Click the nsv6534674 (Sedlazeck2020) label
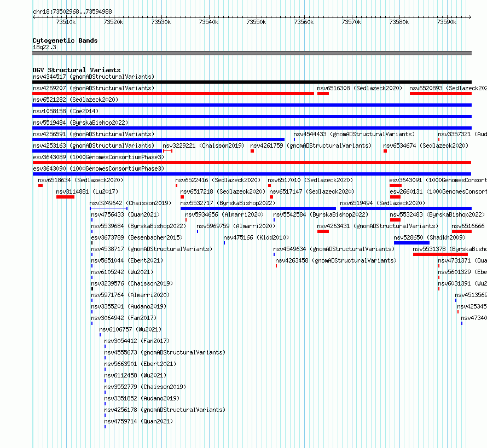 [426, 146]
